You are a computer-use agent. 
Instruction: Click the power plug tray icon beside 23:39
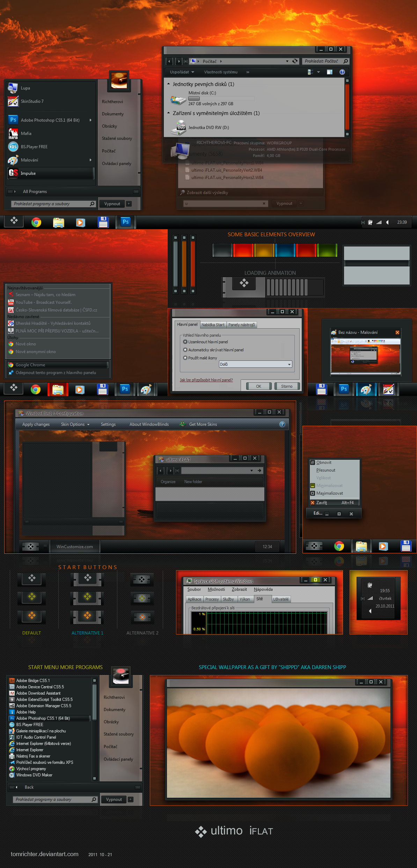(x=370, y=222)
